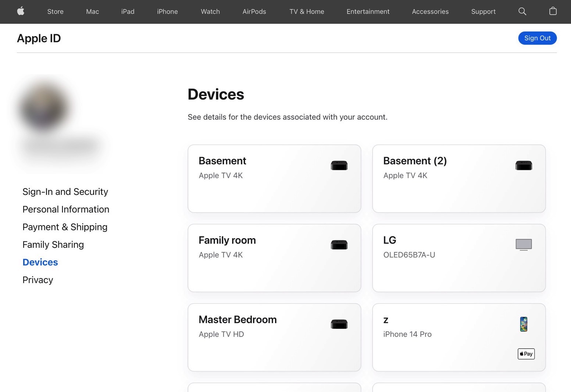Go to Sign-In and Security section
Screen dimensions: 571x392
click(65, 192)
